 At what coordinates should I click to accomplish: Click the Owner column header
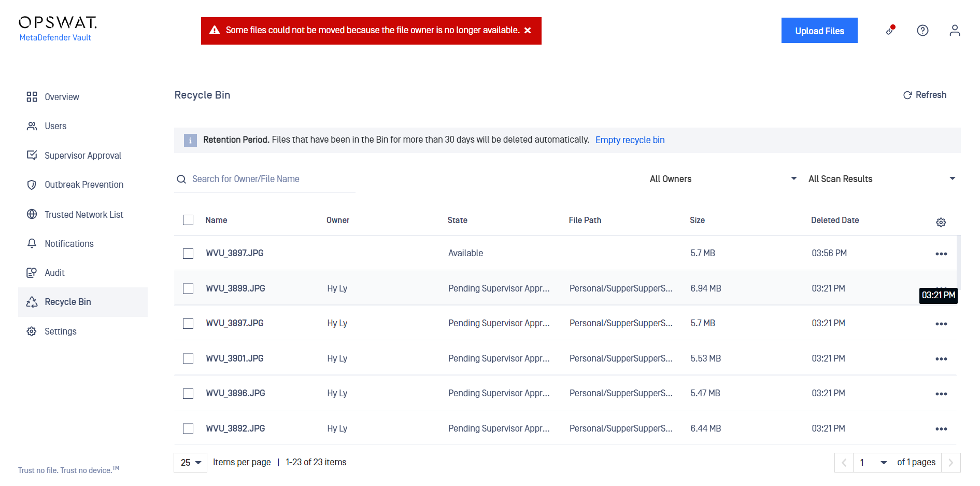coord(338,220)
